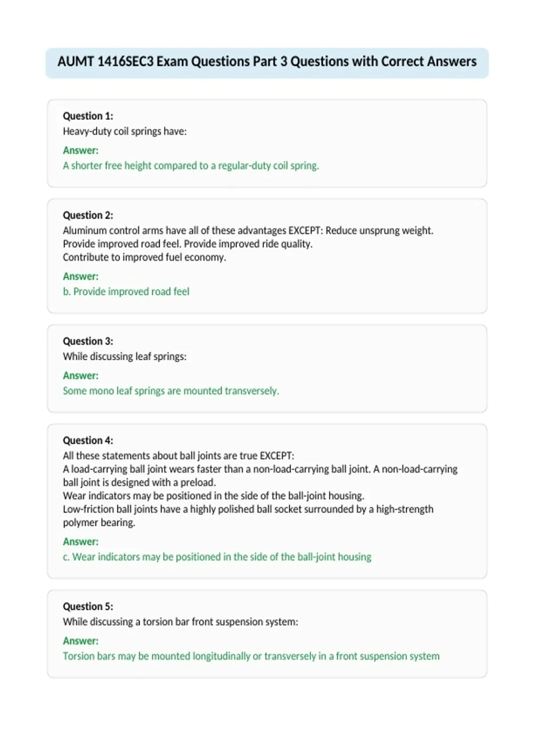The width and height of the screenshot is (534, 756).
Task: Click the document title banner heading
Action: coord(267,62)
